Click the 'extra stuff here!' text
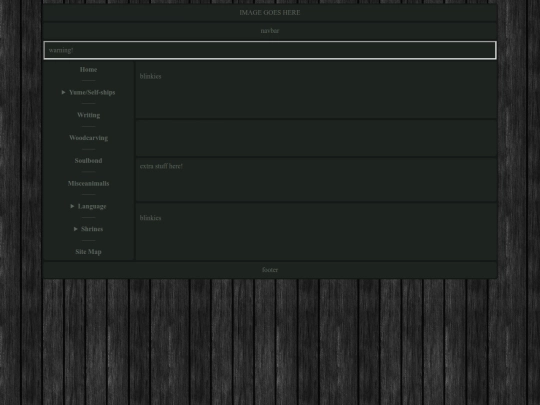Image resolution: width=540 pixels, height=405 pixels. 161,166
